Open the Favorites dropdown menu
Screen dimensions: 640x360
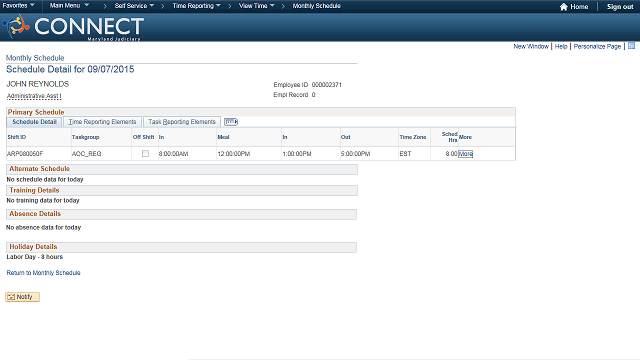click(x=18, y=6)
